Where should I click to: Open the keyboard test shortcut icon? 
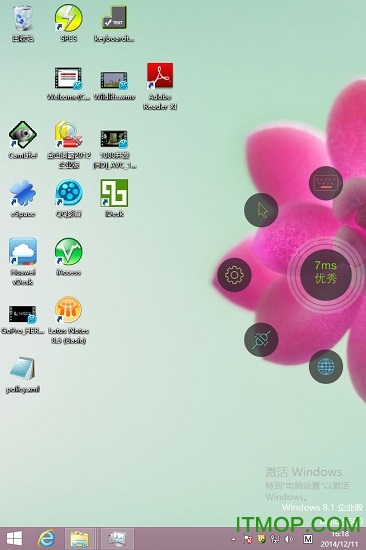pos(114,24)
